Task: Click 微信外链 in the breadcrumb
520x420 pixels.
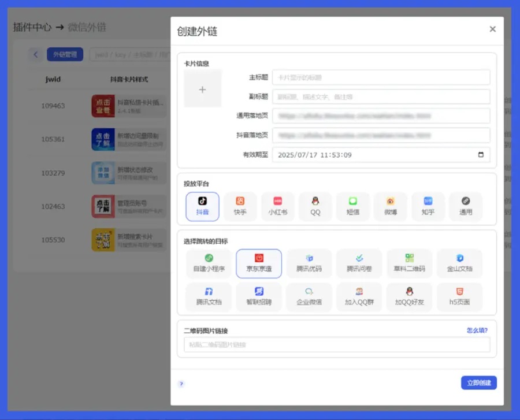Action: tap(87, 27)
